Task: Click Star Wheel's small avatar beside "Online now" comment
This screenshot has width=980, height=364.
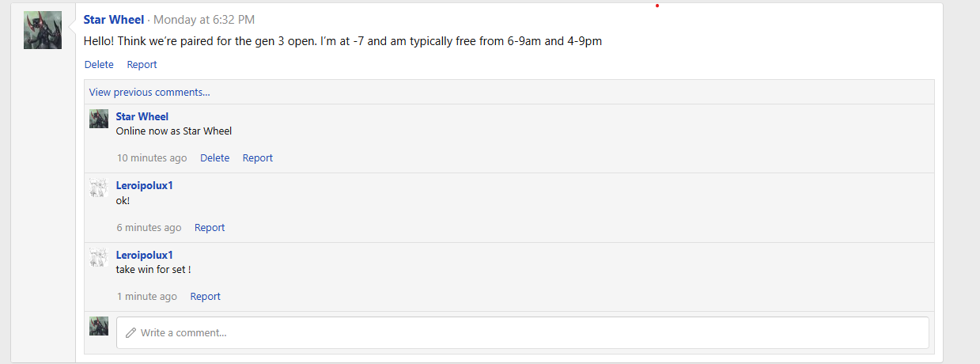Action: point(99,119)
